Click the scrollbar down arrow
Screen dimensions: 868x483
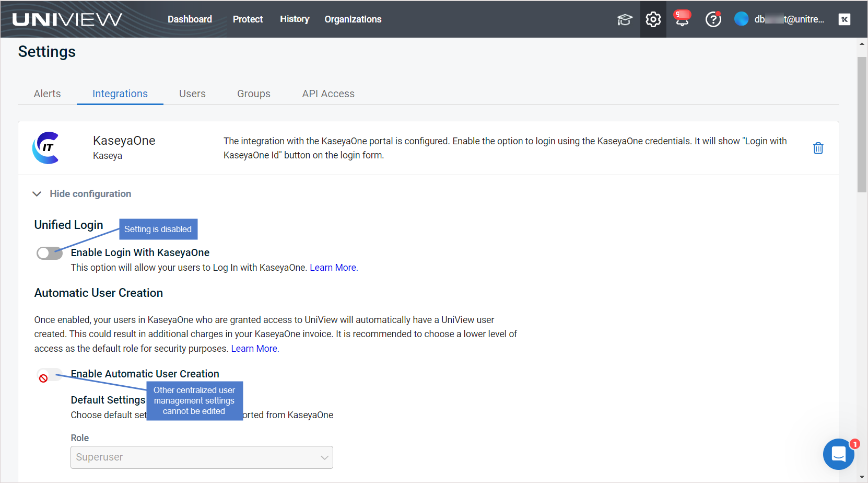pyautogui.click(x=862, y=477)
